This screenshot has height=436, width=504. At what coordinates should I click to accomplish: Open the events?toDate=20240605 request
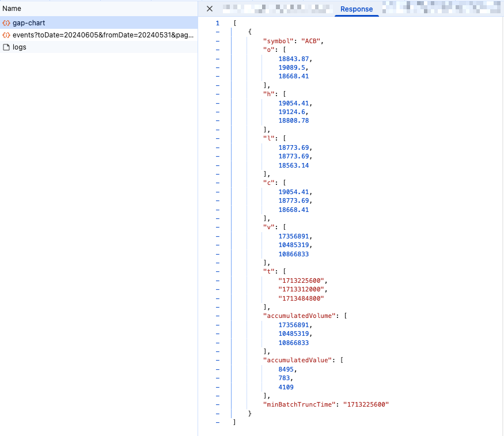(x=103, y=35)
